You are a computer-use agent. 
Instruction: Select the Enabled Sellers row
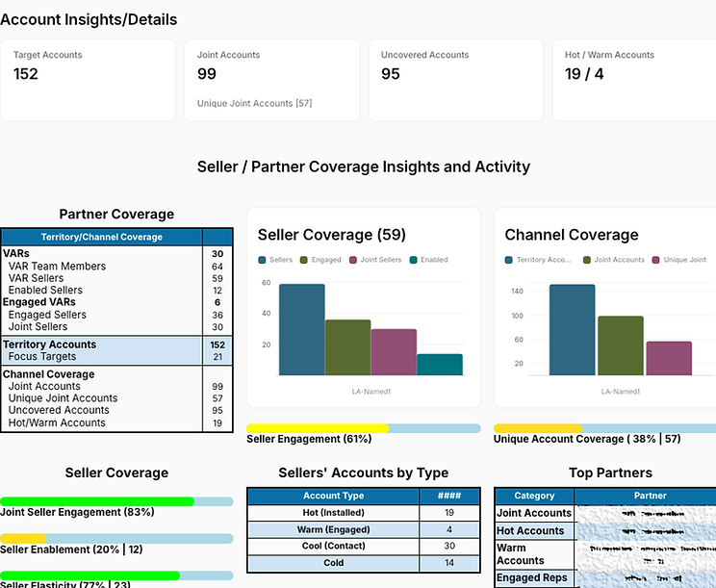[116, 290]
